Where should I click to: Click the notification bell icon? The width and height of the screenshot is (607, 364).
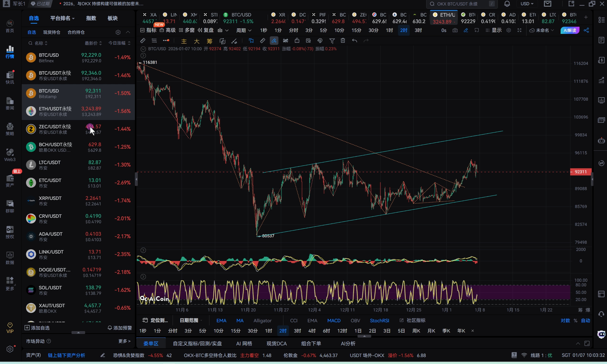pyautogui.click(x=507, y=4)
